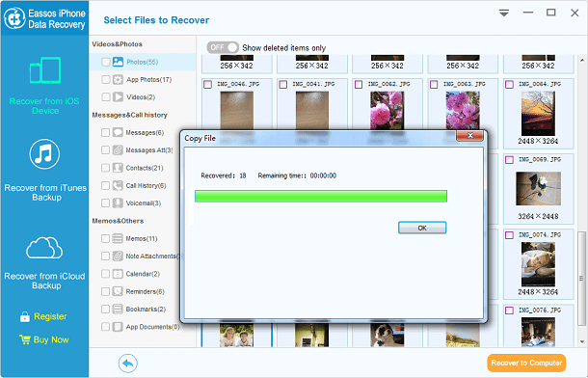The height and width of the screenshot is (378, 588).
Task: Open IMG_0062.JPG pink flower thumbnail
Action: [388, 111]
